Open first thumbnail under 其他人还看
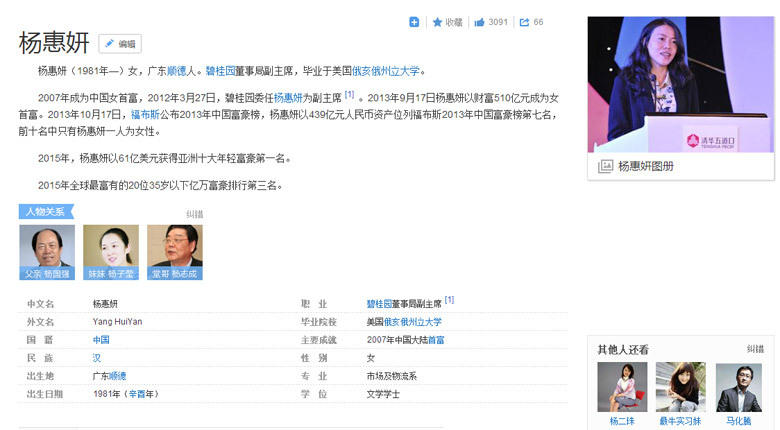 coord(622,387)
